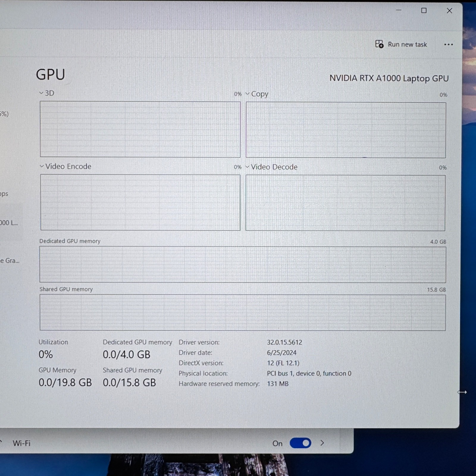Click the NVIDIA RTX A1000 Laptop GPU name

(x=389, y=78)
